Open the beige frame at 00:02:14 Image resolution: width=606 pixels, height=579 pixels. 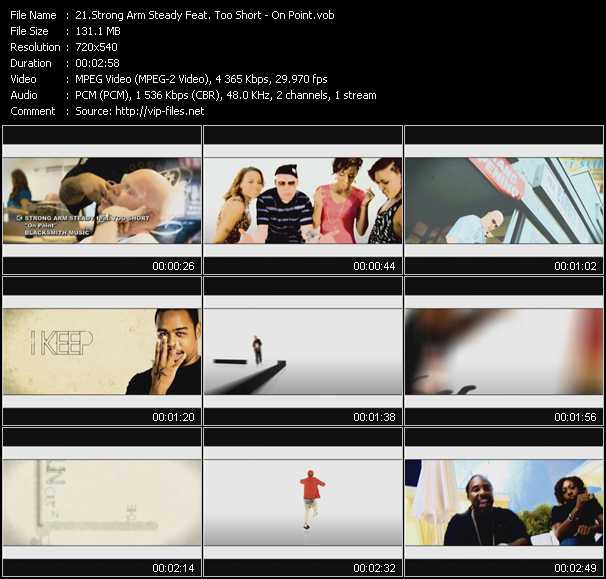[102, 502]
